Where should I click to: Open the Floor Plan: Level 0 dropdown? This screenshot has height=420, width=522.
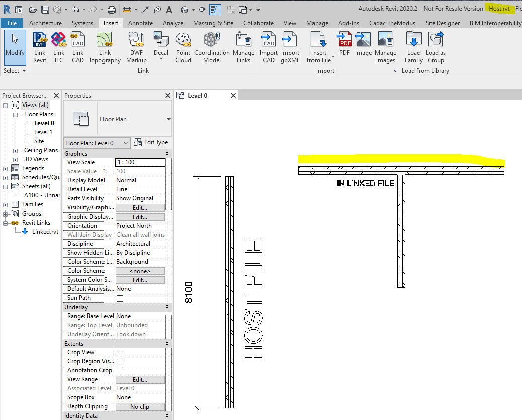tap(96, 143)
